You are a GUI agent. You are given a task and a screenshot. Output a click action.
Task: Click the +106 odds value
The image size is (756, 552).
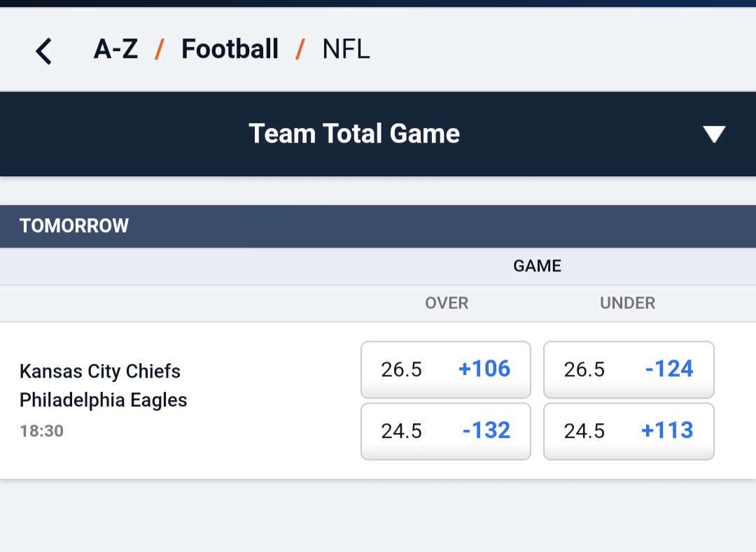pos(484,369)
